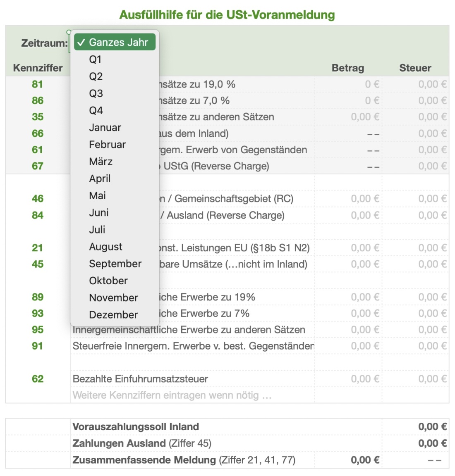This screenshot has width=455, height=476.
Task: Choose "Januar" as the reporting period
Action: point(105,127)
